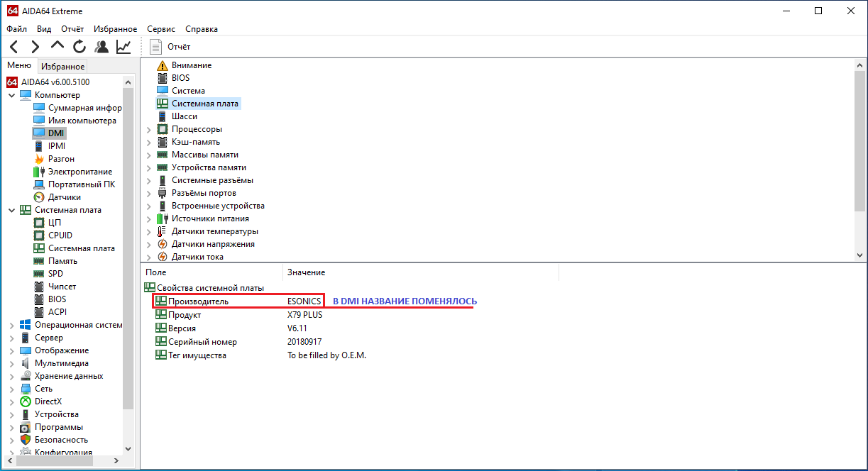Open the Вид menu
Viewport: 868px width, 471px height.
coord(44,29)
